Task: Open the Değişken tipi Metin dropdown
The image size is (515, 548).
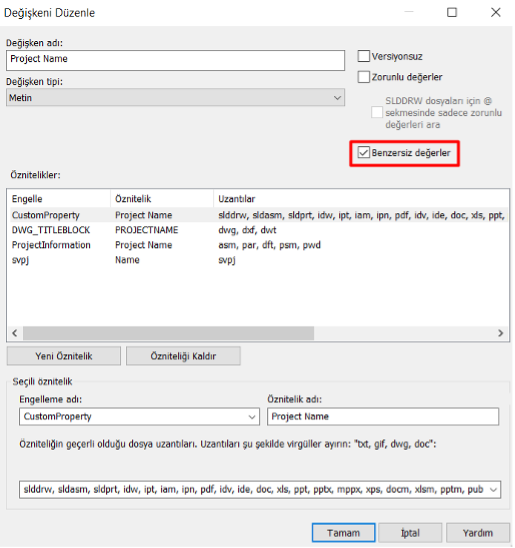Action: tap(175, 98)
